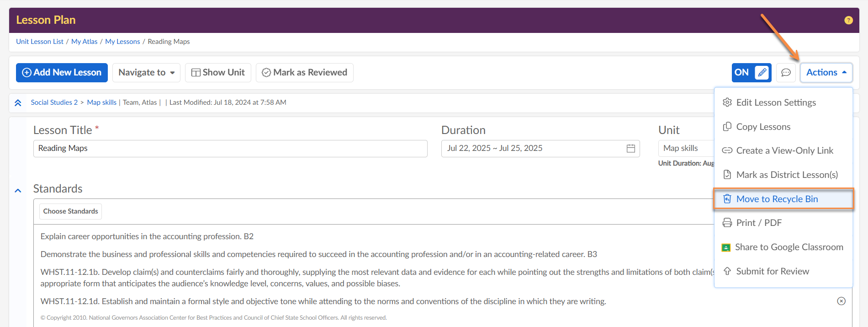Click the double chevron up icon
868x327 pixels.
(x=18, y=103)
